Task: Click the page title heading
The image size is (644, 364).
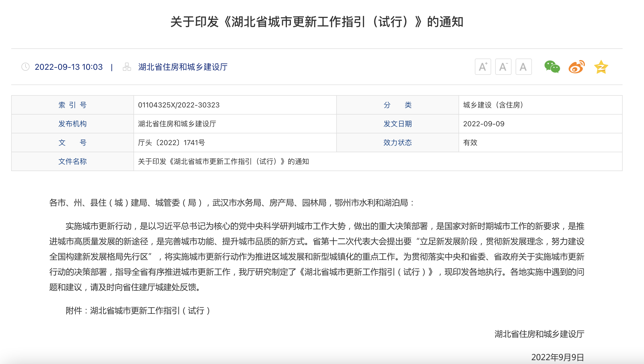Action: tap(317, 22)
